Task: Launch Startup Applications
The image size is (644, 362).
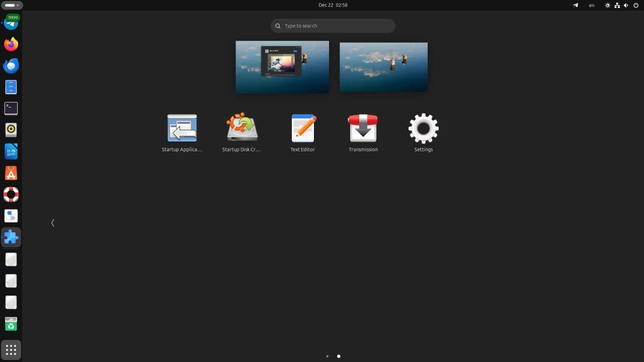Action: [x=182, y=133]
